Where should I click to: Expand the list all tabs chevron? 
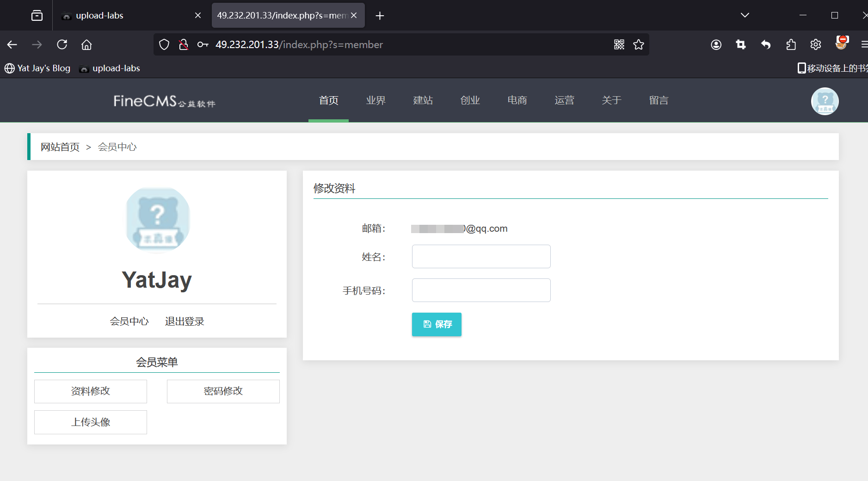tap(745, 15)
